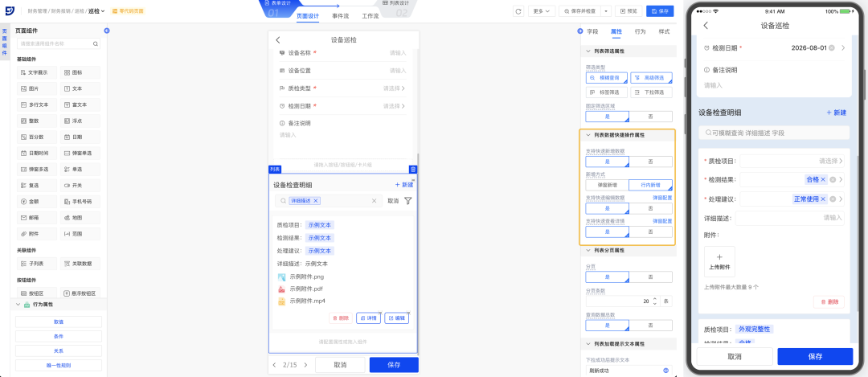Toggle 模糊查询 filter type
The width and height of the screenshot is (868, 377).
point(608,78)
